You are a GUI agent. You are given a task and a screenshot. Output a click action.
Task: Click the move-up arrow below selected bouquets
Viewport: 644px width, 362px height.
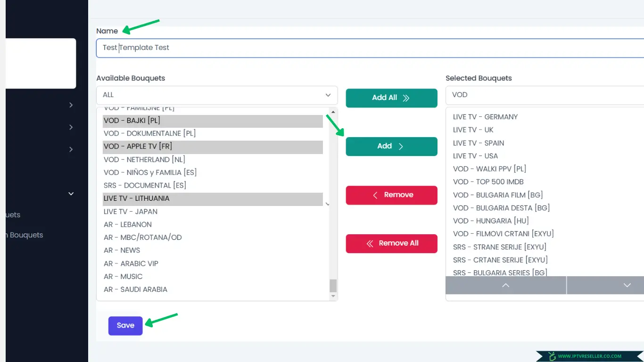[506, 285]
